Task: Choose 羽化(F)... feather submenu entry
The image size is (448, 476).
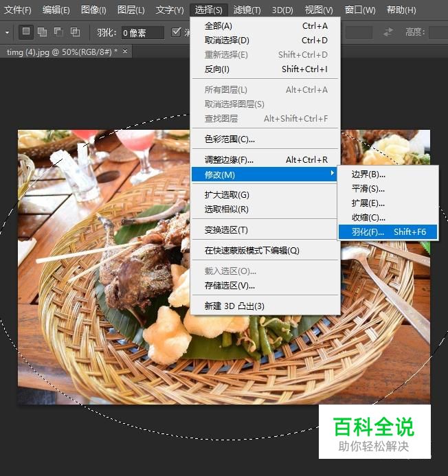Action: (x=388, y=232)
